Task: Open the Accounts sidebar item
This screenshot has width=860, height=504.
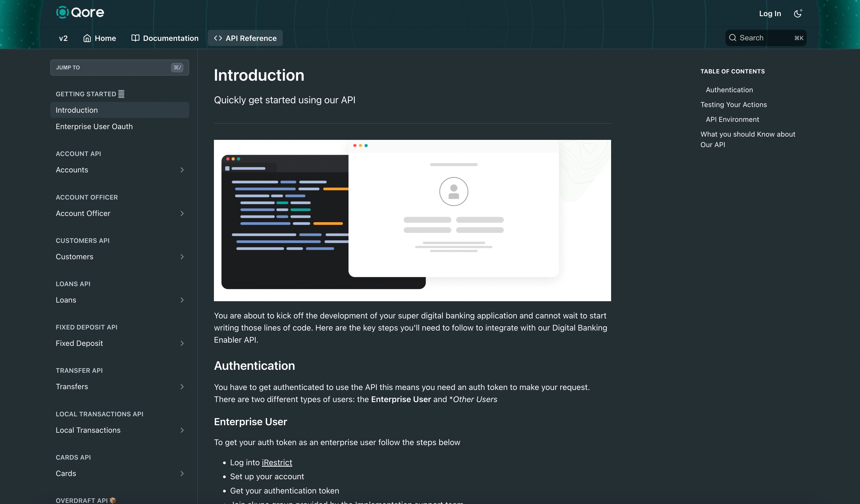Action: [119, 170]
